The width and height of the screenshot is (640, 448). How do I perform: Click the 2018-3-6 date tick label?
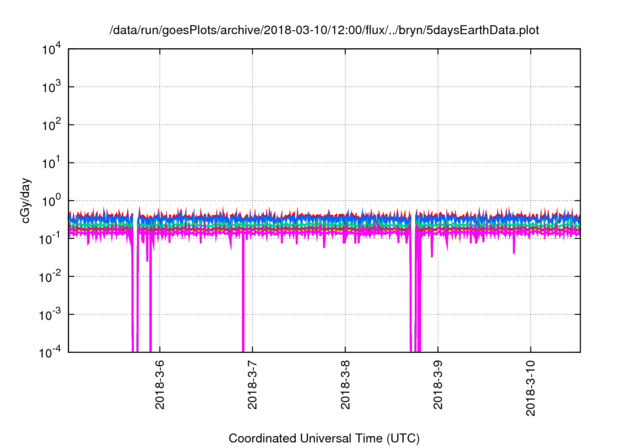pyautogui.click(x=160, y=384)
